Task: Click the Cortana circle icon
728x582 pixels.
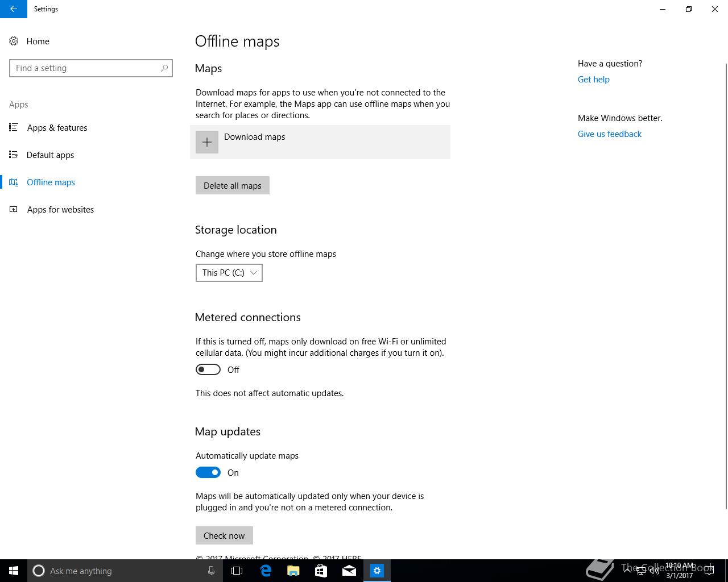Action: point(39,571)
